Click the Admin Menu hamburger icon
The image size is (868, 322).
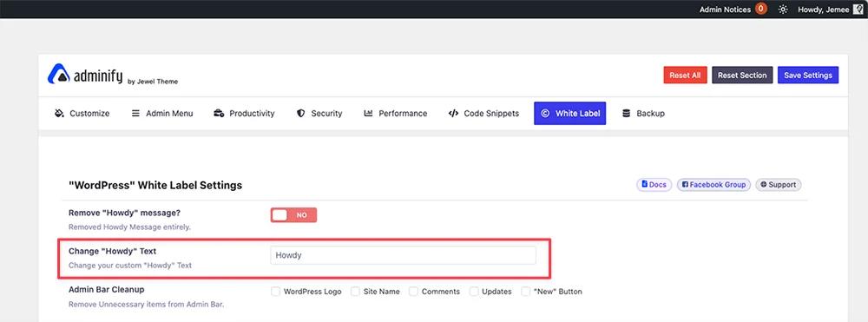pos(135,114)
